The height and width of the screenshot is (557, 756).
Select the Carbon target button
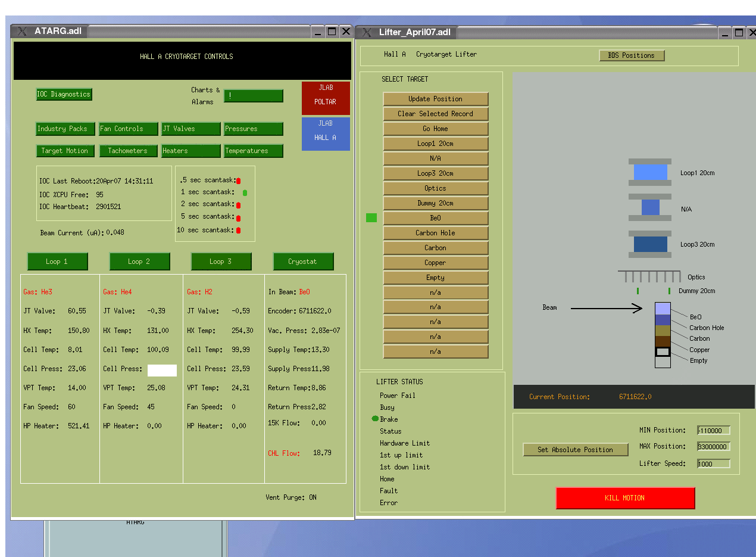(436, 248)
